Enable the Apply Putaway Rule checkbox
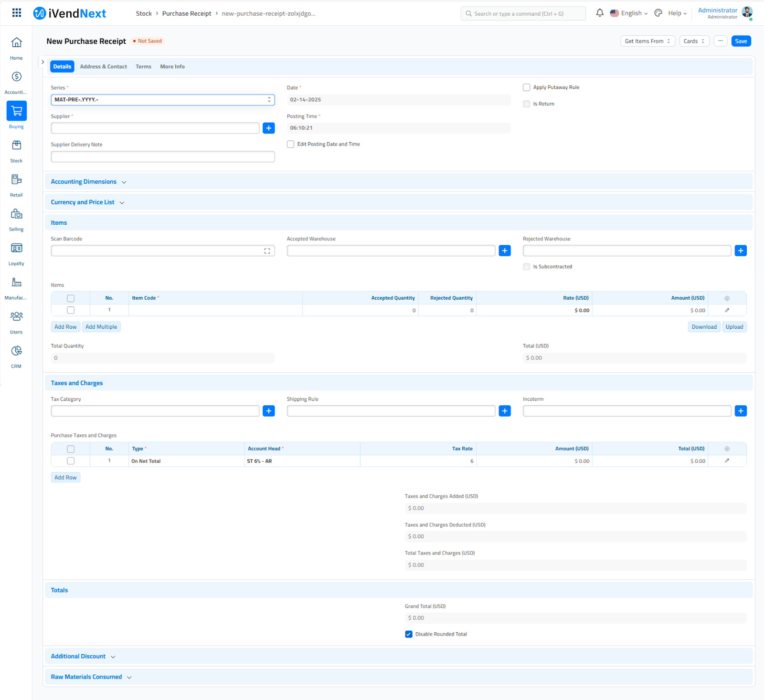 pyautogui.click(x=526, y=87)
